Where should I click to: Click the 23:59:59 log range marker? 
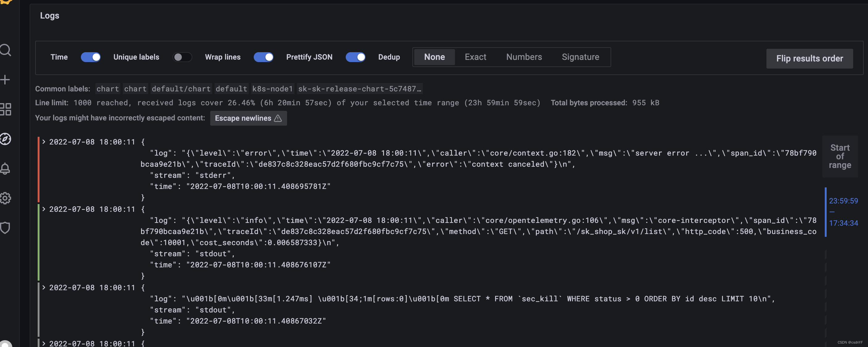pos(843,201)
